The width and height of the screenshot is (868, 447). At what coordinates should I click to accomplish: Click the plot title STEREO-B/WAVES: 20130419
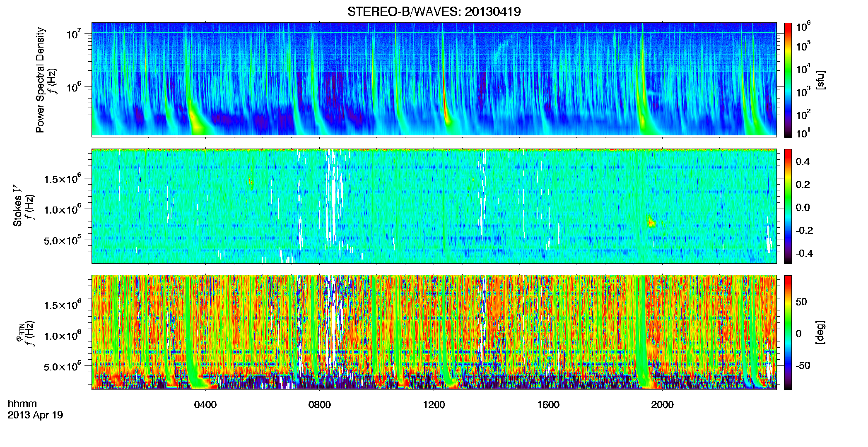434,12
